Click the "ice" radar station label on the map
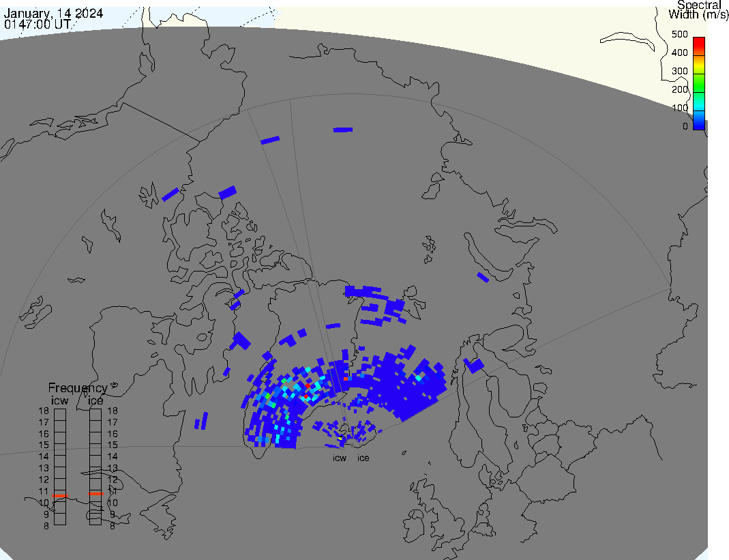The height and width of the screenshot is (560, 729). pyautogui.click(x=363, y=458)
